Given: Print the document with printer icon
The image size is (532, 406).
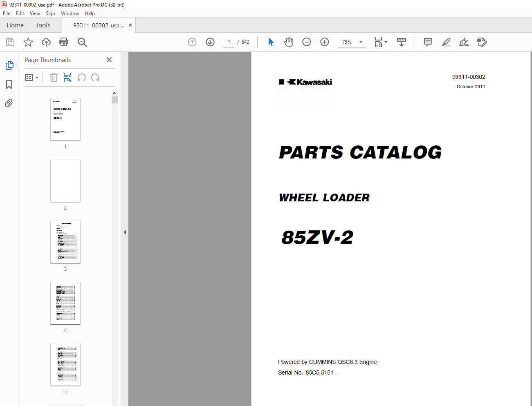Looking at the screenshot, I should pos(64,42).
